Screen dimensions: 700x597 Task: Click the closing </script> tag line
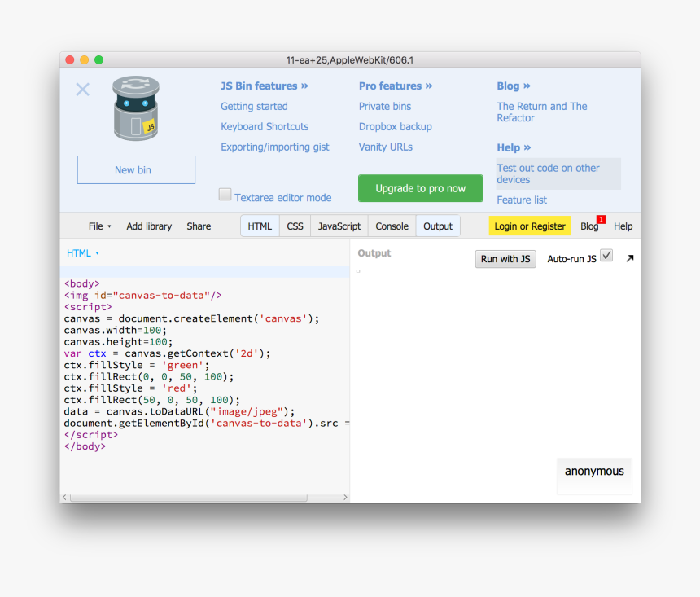91,435
